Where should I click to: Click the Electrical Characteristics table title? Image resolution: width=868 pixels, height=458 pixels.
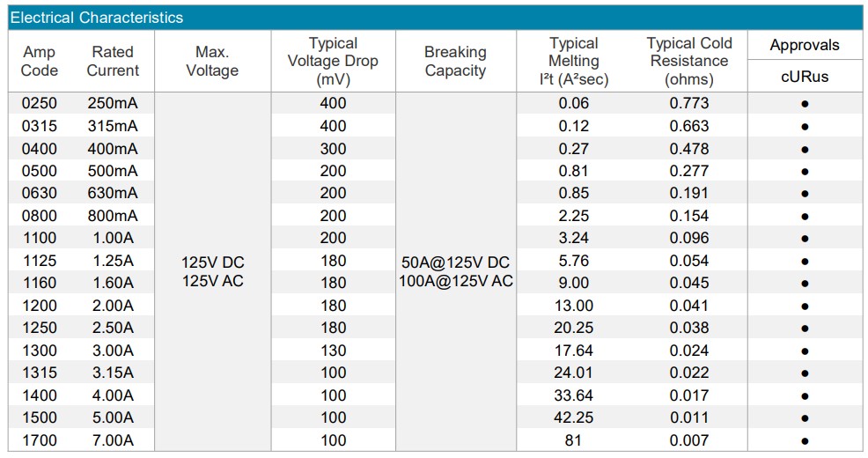pyautogui.click(x=97, y=18)
